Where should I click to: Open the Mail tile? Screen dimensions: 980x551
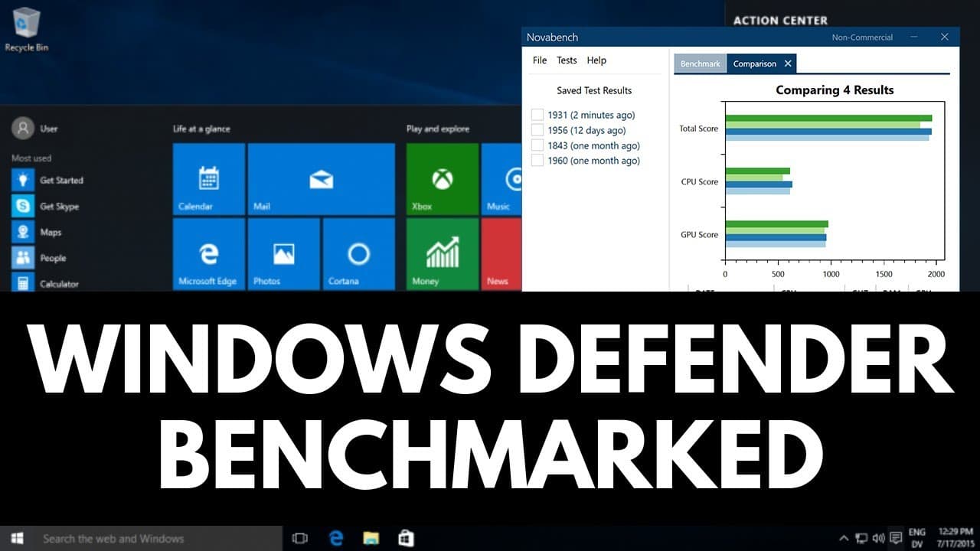pos(322,178)
